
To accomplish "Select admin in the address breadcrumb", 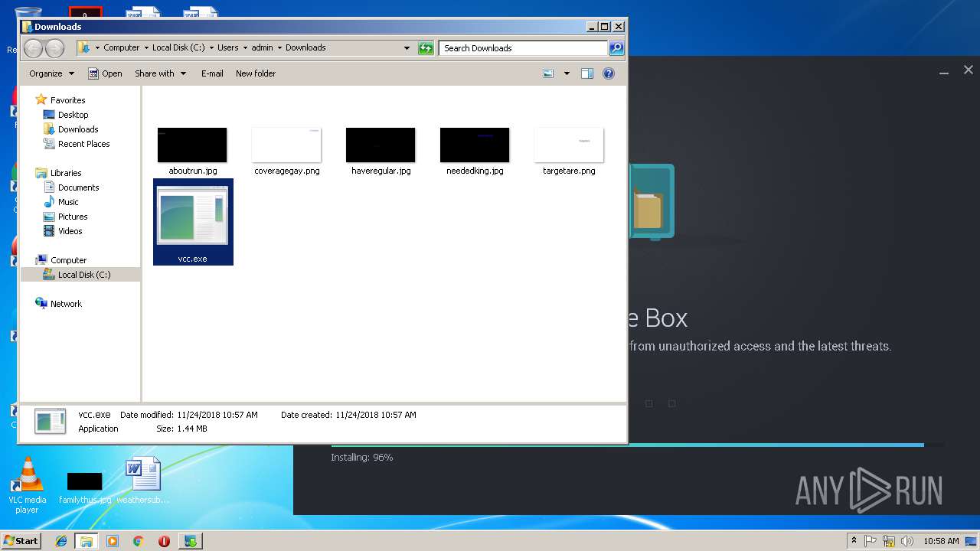I will point(263,47).
